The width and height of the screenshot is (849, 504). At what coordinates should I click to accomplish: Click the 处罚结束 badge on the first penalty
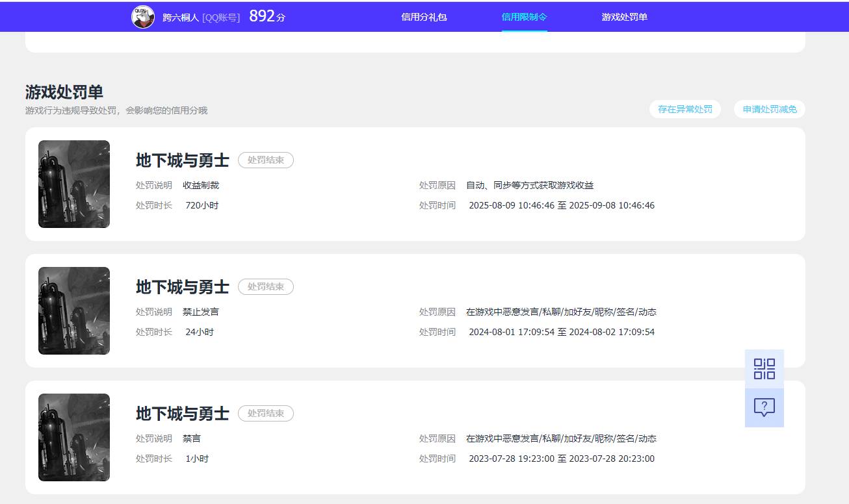[266, 160]
